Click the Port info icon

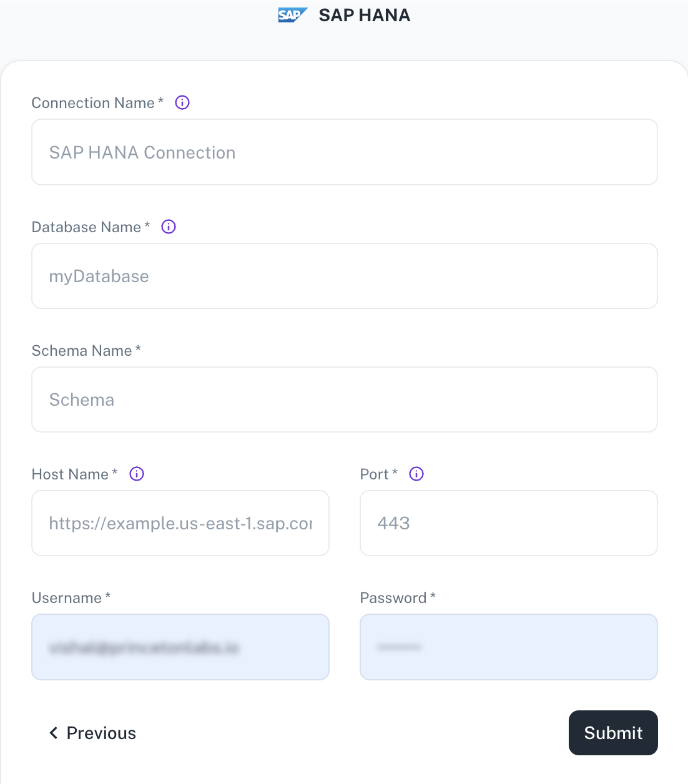[416, 474]
